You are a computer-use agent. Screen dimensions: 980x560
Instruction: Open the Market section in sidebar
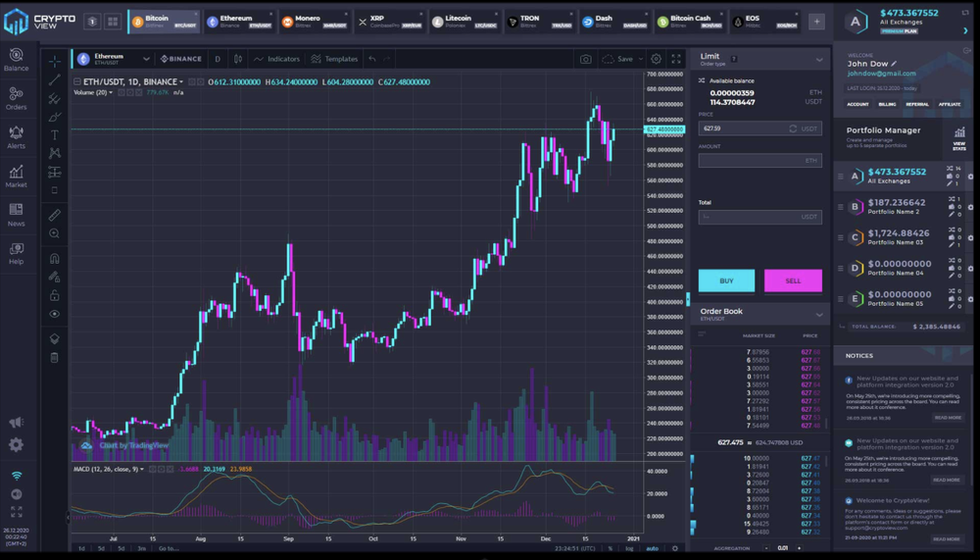click(x=16, y=176)
